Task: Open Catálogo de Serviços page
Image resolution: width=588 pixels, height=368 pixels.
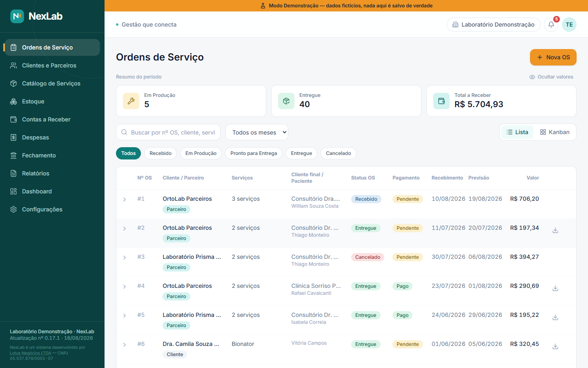Action: 52,83
